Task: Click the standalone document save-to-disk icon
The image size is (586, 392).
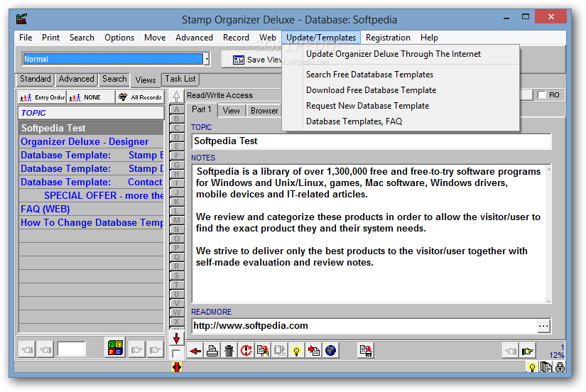Action: pos(366,351)
